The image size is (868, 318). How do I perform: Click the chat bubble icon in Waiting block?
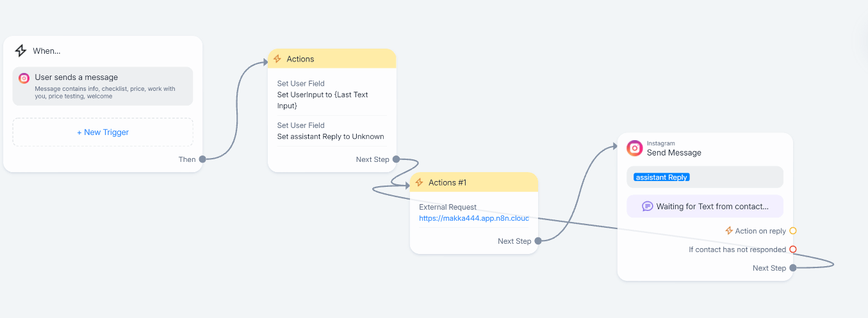pyautogui.click(x=647, y=207)
